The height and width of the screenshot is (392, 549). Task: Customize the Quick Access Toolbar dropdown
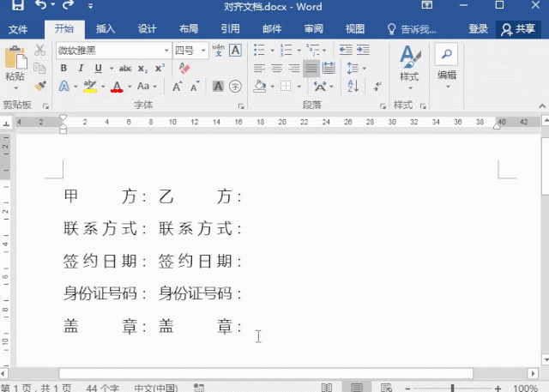[90, 6]
